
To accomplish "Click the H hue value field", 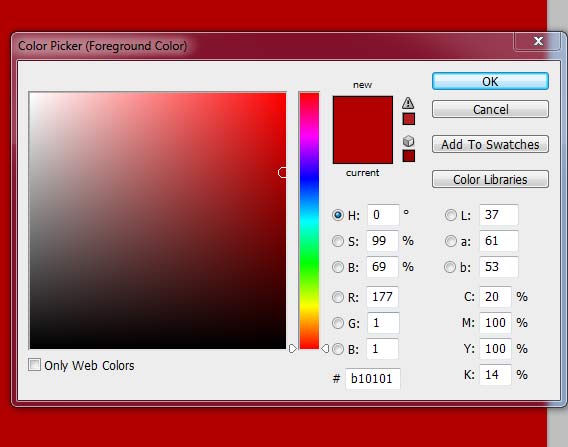I will 383,215.
